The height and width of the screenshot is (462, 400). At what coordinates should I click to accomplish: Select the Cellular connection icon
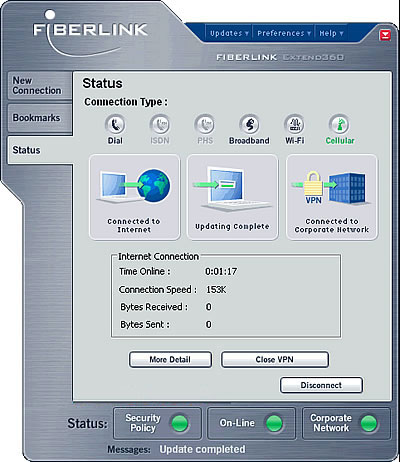(x=339, y=124)
